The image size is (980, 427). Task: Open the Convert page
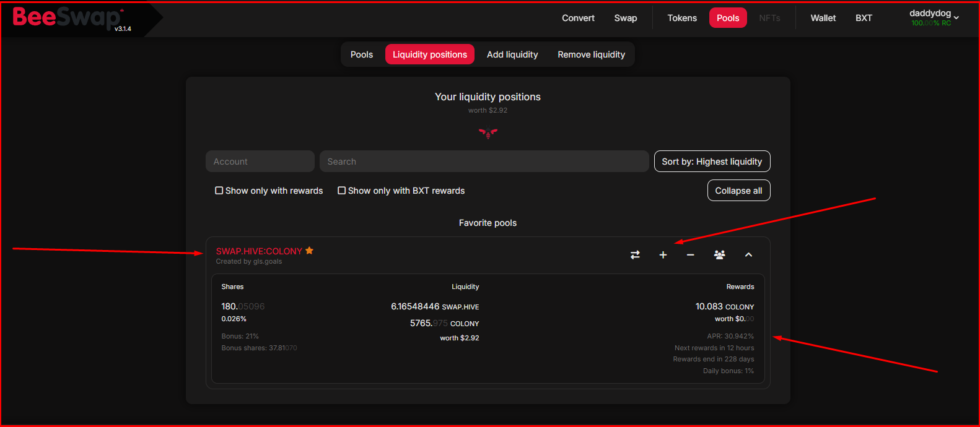[x=578, y=18]
